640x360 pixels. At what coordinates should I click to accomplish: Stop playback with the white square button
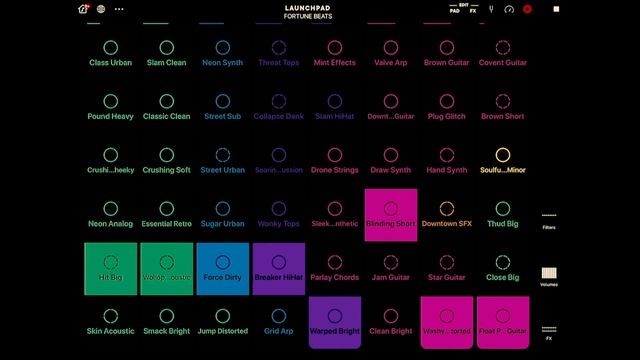pos(556,9)
